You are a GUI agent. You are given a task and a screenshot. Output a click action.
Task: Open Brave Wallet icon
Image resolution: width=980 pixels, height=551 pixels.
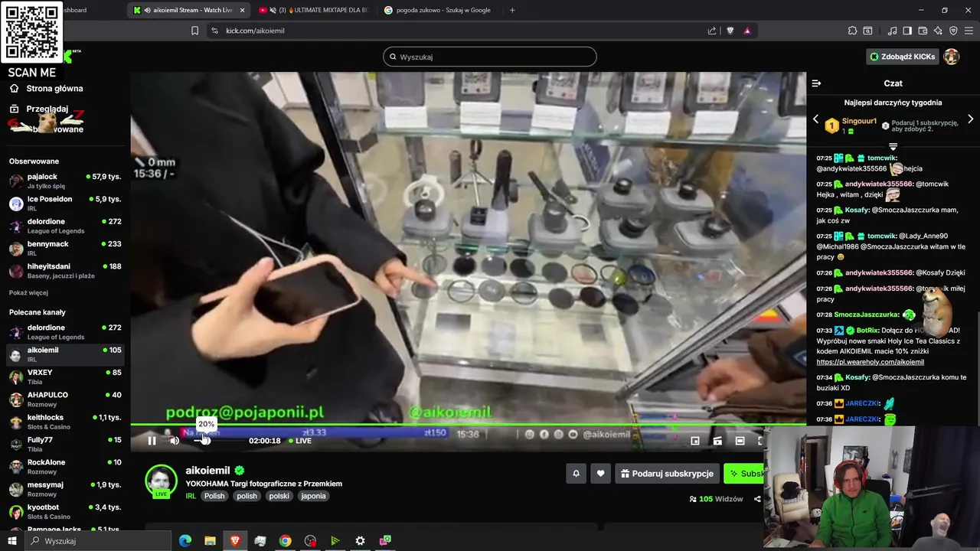[923, 31]
